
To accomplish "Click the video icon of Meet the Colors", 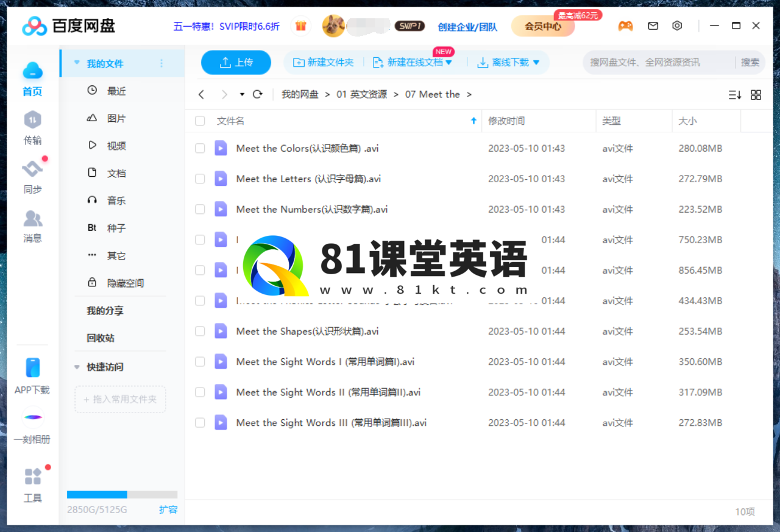I will pyautogui.click(x=221, y=148).
